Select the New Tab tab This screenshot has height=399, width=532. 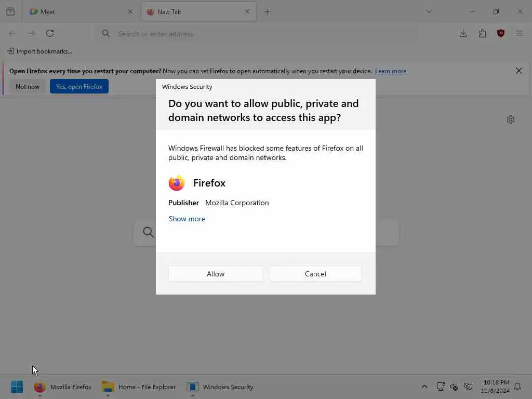click(x=198, y=12)
